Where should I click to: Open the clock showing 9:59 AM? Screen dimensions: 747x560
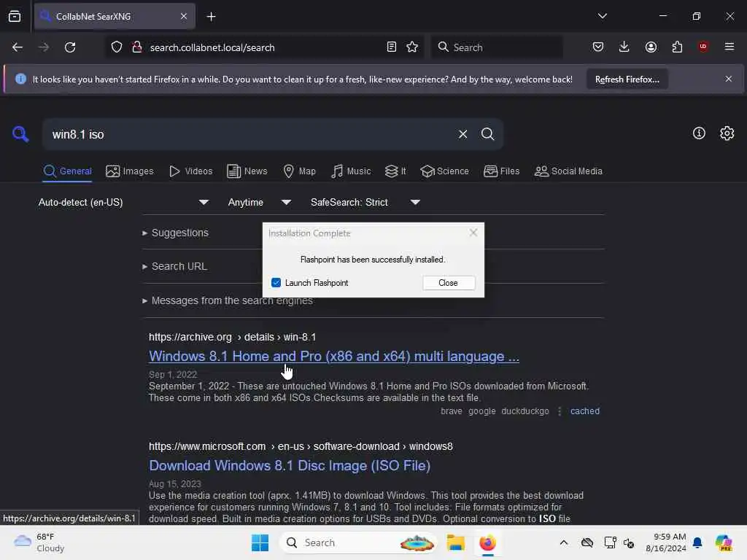[665, 542]
